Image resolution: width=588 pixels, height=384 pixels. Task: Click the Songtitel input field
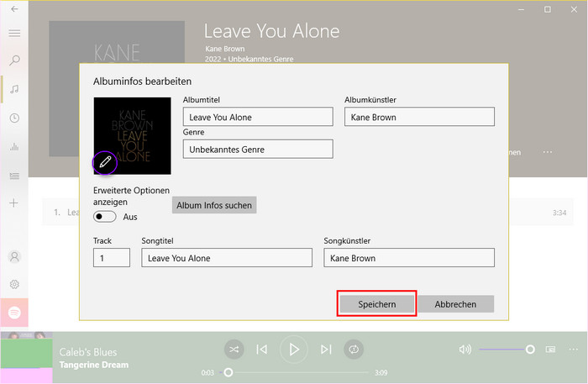[227, 258]
